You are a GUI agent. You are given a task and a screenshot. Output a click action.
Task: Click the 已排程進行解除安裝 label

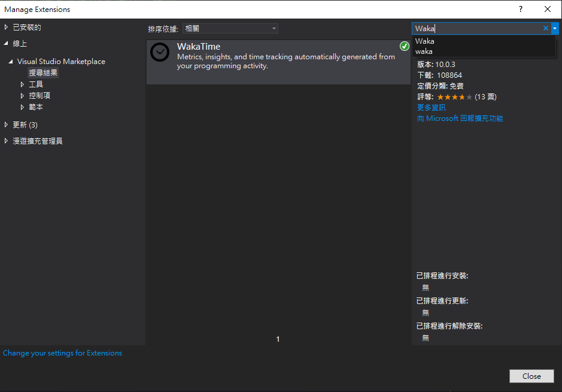(x=449, y=326)
